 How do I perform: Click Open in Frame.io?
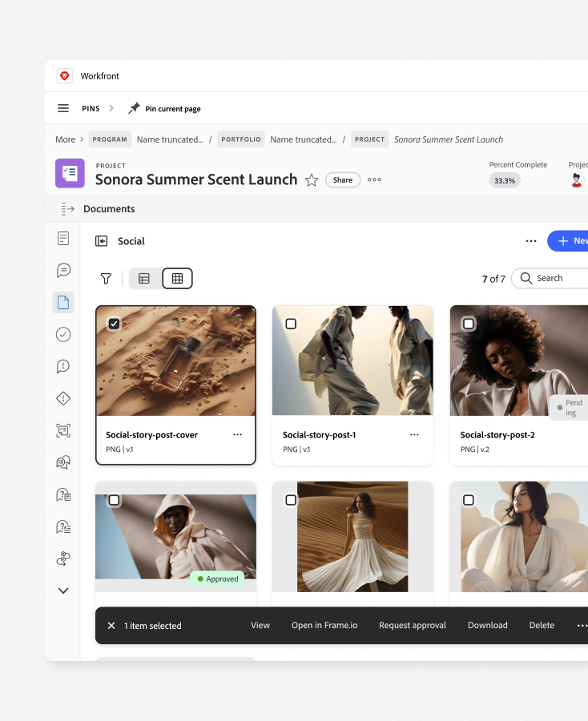(324, 626)
